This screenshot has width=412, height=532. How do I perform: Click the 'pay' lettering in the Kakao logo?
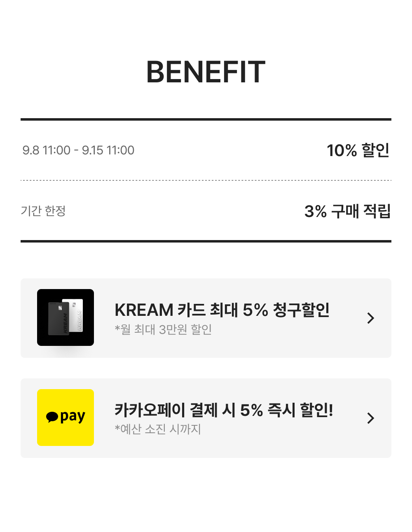pos(73,417)
